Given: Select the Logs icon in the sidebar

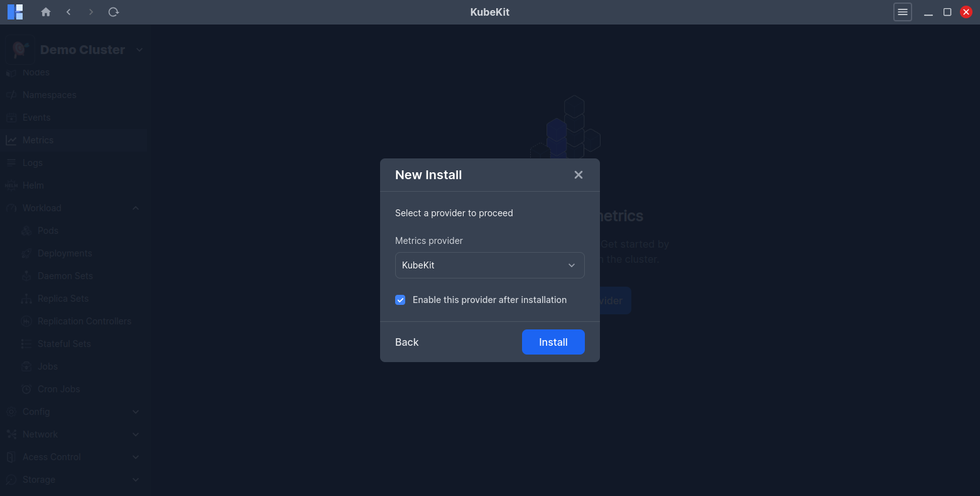Looking at the screenshot, I should click(11, 162).
